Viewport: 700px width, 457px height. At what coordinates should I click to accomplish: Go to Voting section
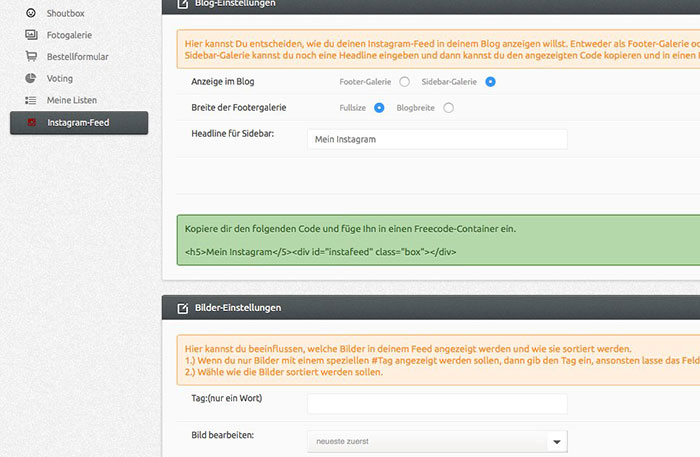pos(60,79)
